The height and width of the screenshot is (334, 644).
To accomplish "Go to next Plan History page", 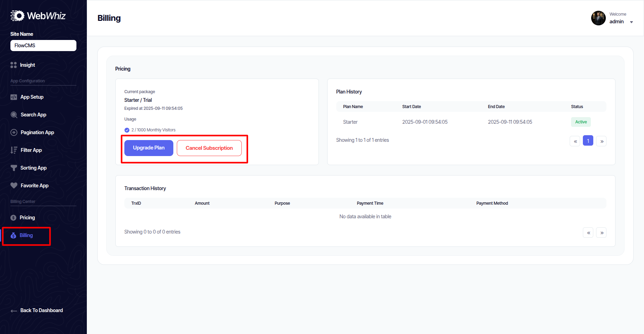I will tap(601, 141).
